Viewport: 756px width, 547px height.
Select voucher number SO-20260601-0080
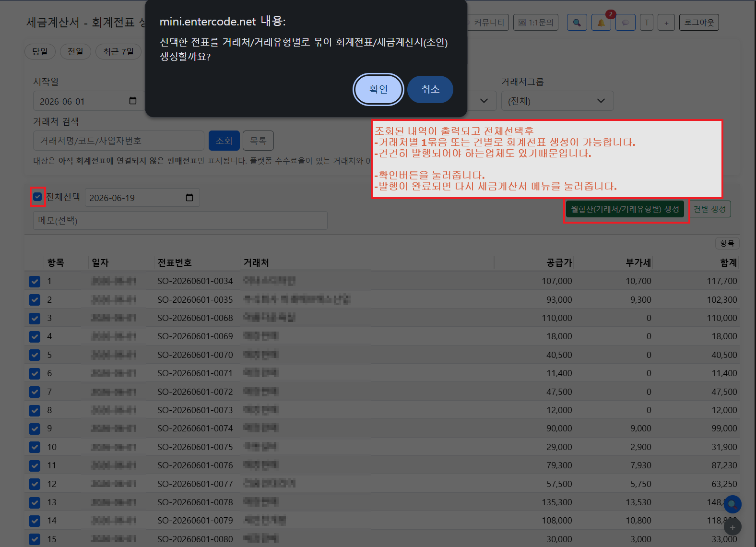tap(195, 539)
